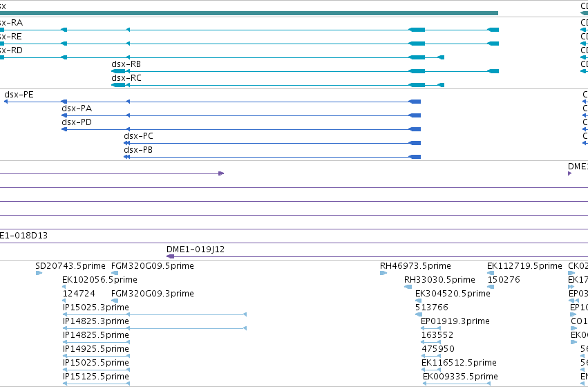This screenshot has width=588, height=387.
Task: Select the dsx-PB protein feature label
Action: click(x=138, y=150)
